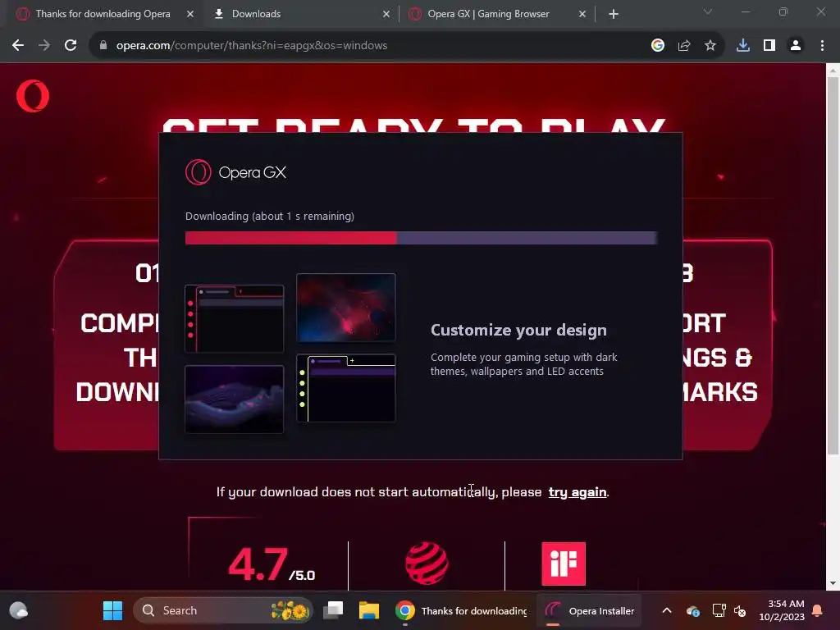Open the notifications bell
840x630 pixels.
[818, 610]
